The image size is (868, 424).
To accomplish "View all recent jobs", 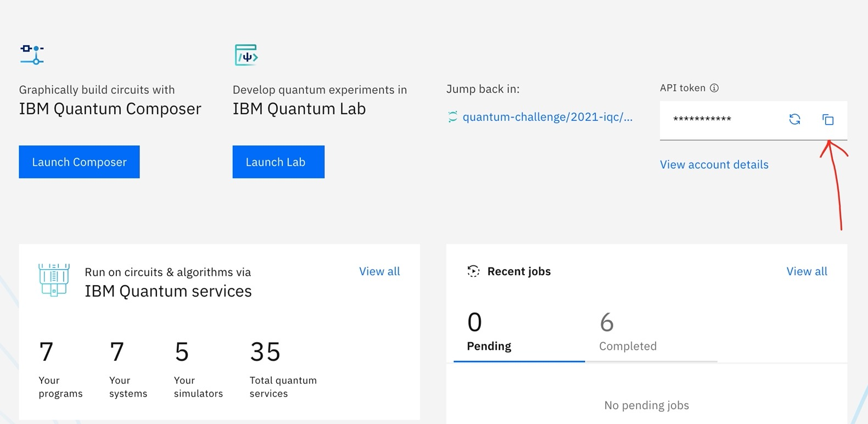I will click(807, 271).
